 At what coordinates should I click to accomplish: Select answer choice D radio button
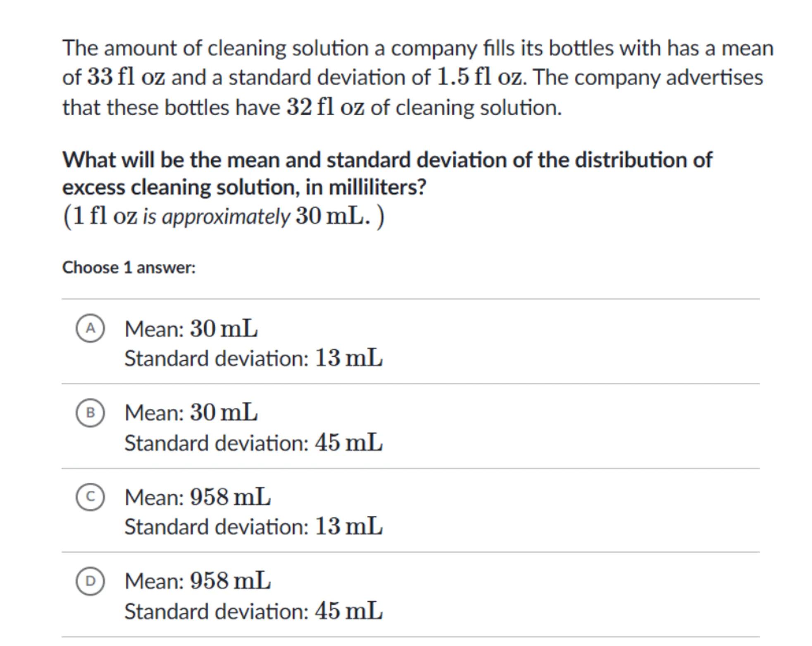pyautogui.click(x=90, y=581)
